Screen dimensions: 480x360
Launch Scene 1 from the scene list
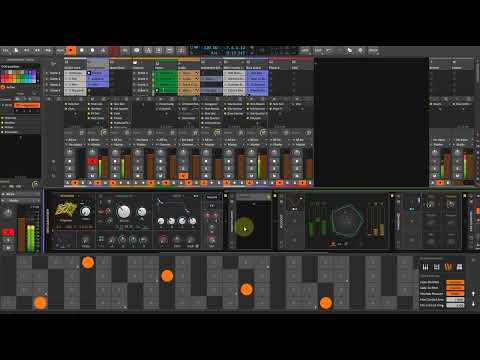54,73
